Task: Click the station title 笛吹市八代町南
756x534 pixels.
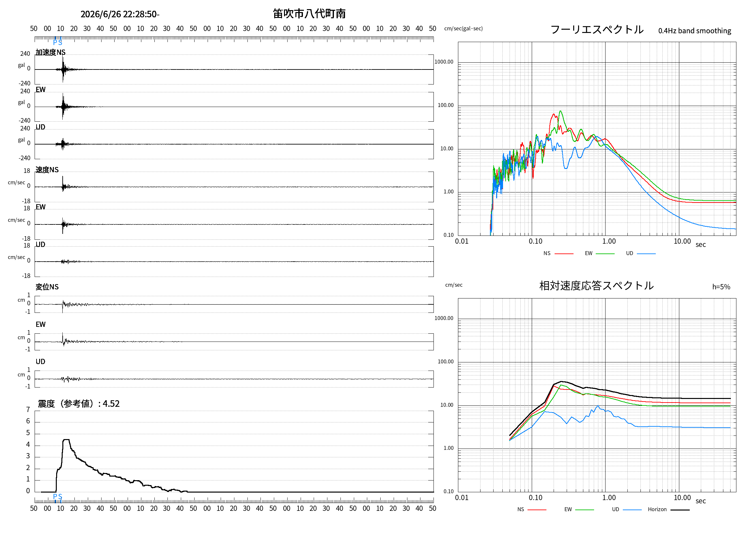Action: (309, 13)
